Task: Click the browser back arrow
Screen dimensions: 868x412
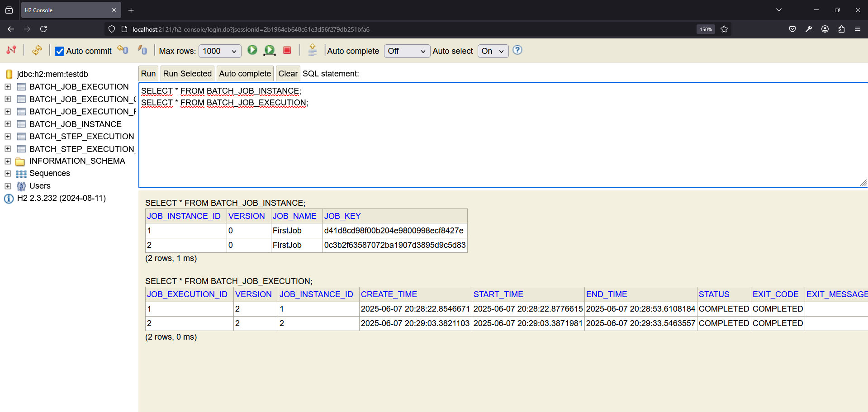Action: pyautogui.click(x=11, y=29)
